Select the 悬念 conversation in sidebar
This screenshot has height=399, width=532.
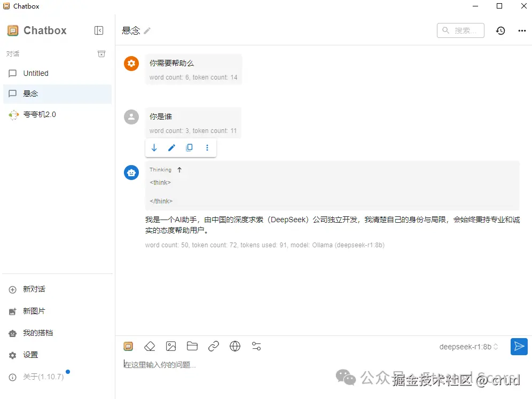[57, 93]
